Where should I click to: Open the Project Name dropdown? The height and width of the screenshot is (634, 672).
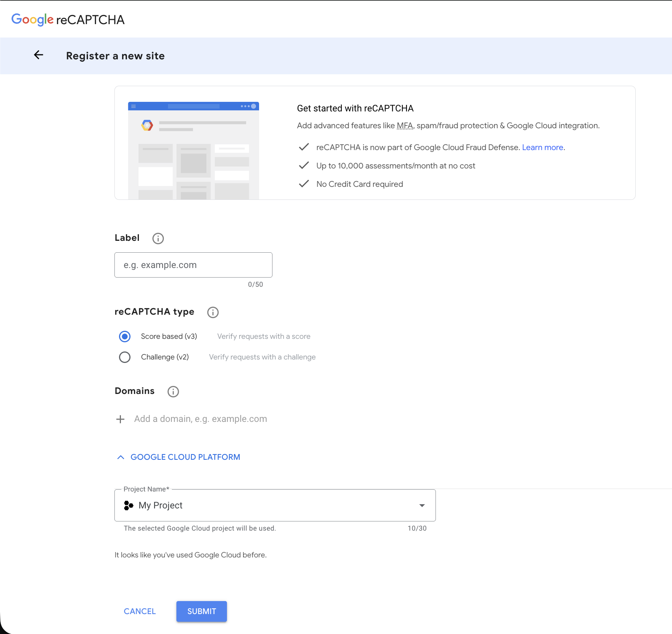coord(422,505)
